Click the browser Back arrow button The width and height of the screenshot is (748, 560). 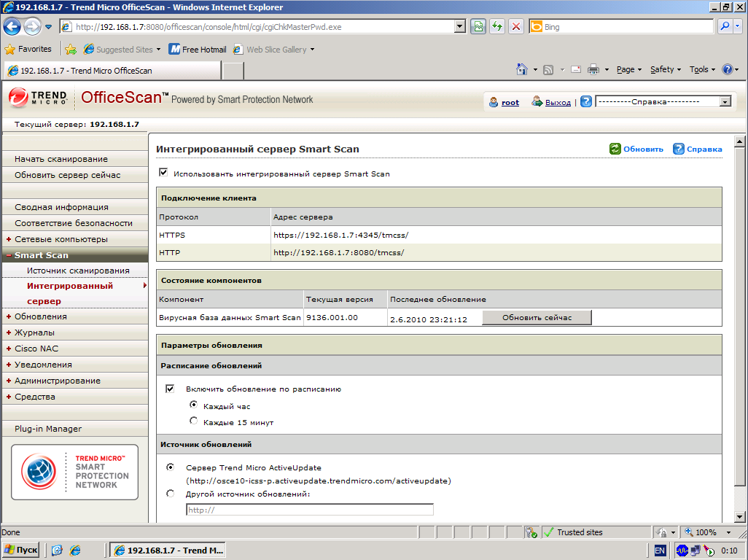[x=12, y=27]
